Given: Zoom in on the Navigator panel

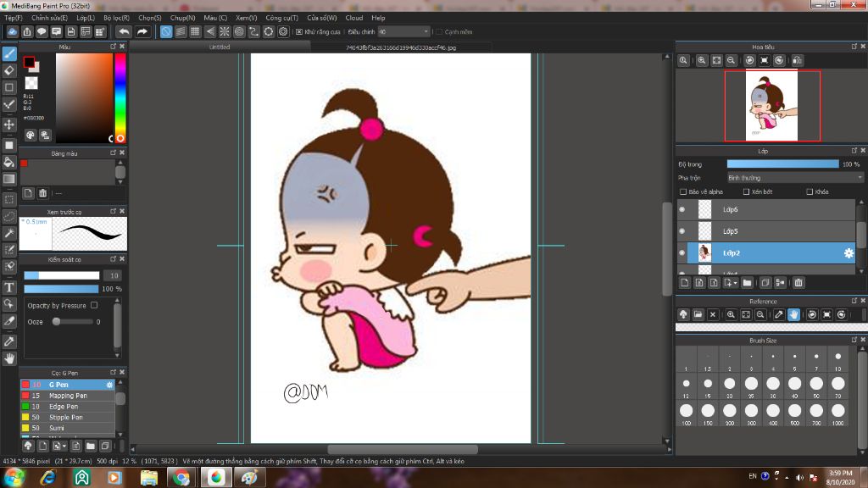Looking at the screenshot, I should 701,60.
